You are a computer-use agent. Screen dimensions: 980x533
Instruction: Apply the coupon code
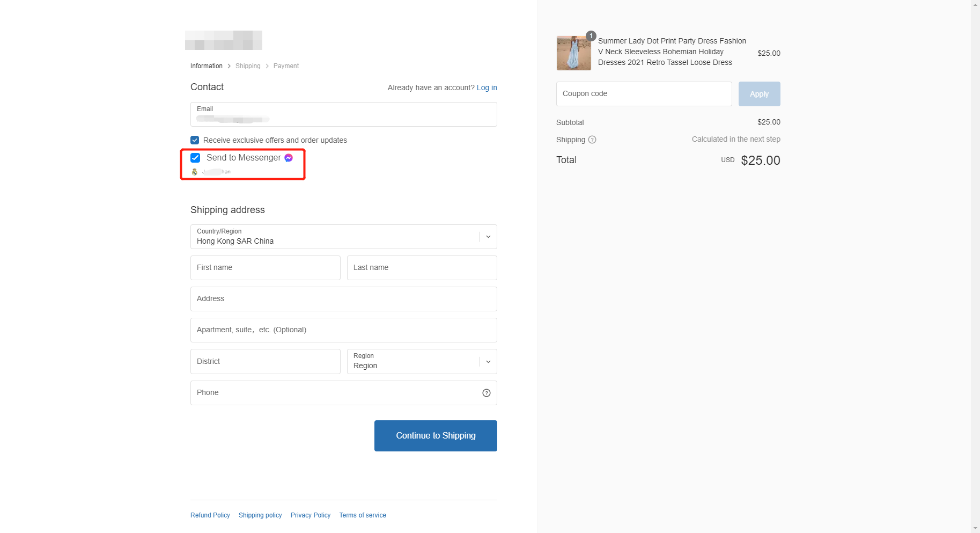click(x=760, y=94)
